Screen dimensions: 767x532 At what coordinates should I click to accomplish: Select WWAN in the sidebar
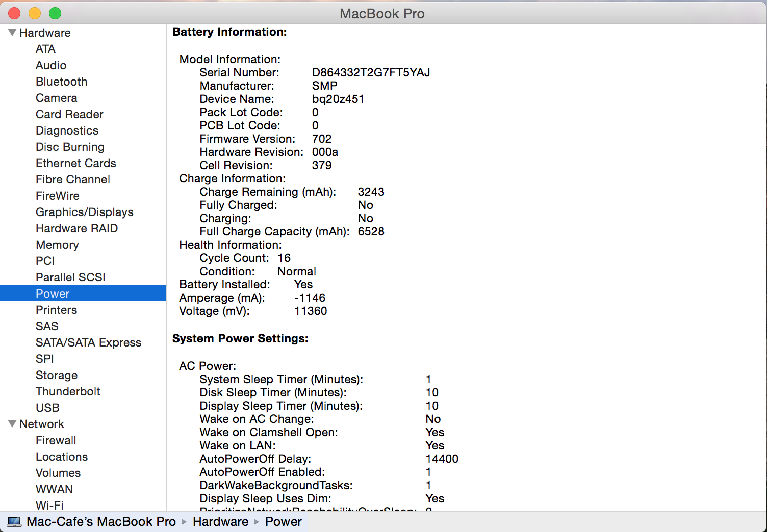pyautogui.click(x=54, y=489)
